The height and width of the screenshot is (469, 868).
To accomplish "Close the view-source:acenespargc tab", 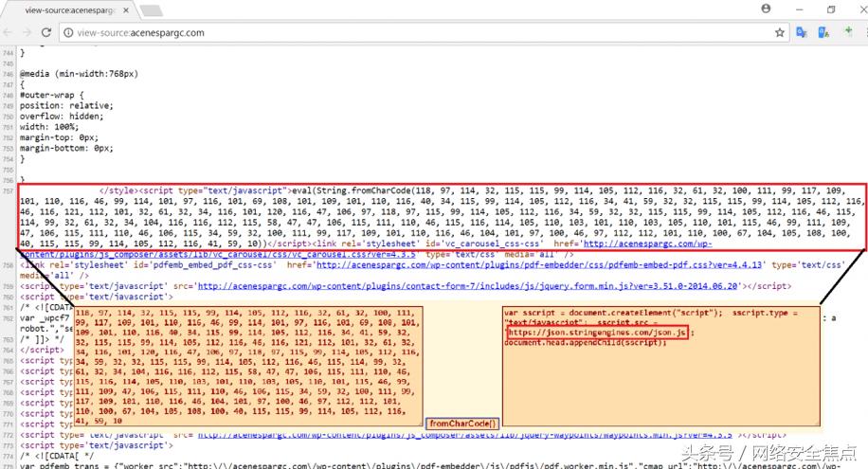I will 126,10.
